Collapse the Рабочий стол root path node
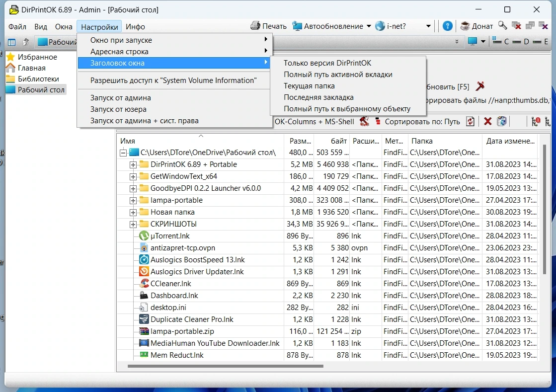The height and width of the screenshot is (392, 556). 123,153
